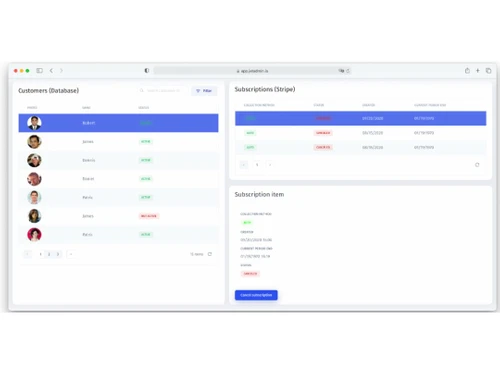Toggle the browser sidebar icon

click(x=39, y=71)
